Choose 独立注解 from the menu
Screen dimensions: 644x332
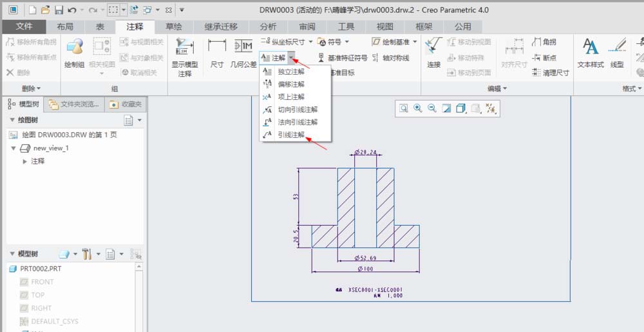pos(291,72)
